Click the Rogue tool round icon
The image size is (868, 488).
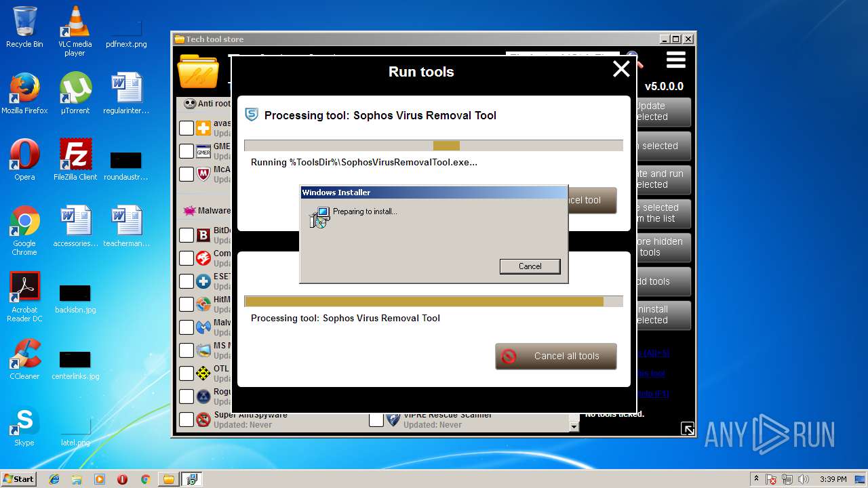pyautogui.click(x=203, y=396)
